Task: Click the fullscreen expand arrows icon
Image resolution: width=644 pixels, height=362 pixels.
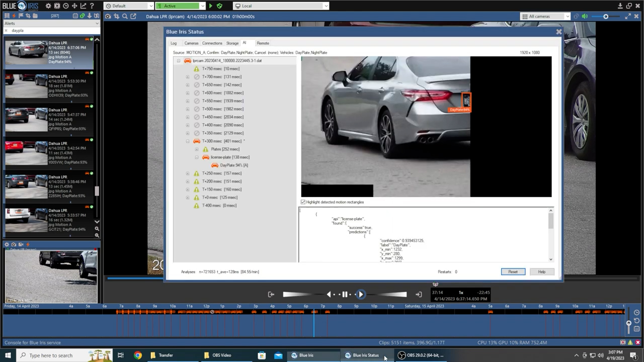Action: coord(628,16)
